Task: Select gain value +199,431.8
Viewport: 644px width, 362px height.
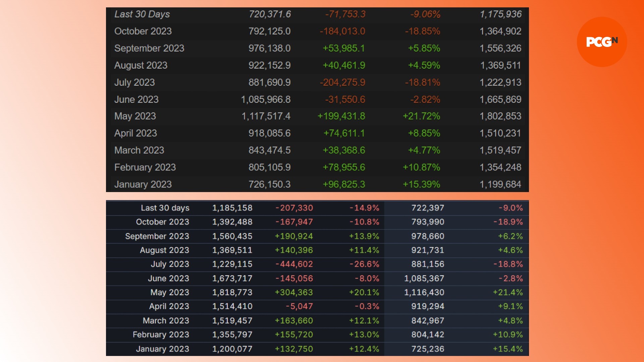Action: 341,116
